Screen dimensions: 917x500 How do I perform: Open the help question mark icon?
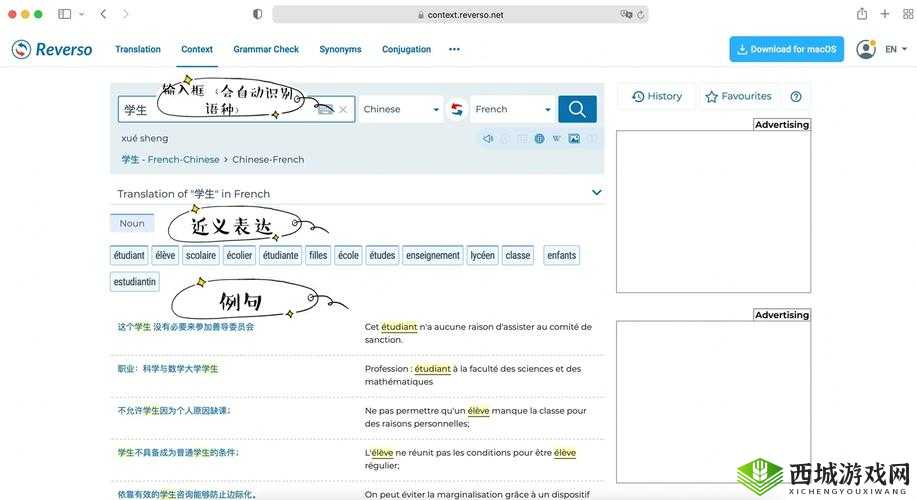click(x=796, y=97)
